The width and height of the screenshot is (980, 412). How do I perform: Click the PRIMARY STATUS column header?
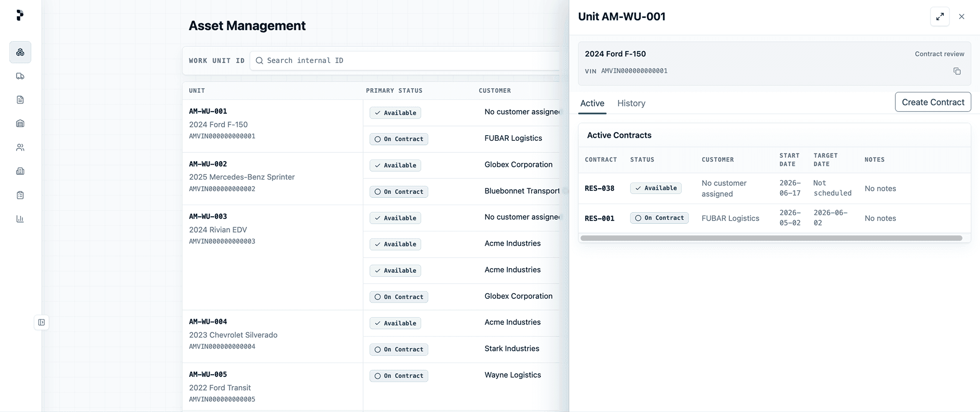tap(394, 91)
